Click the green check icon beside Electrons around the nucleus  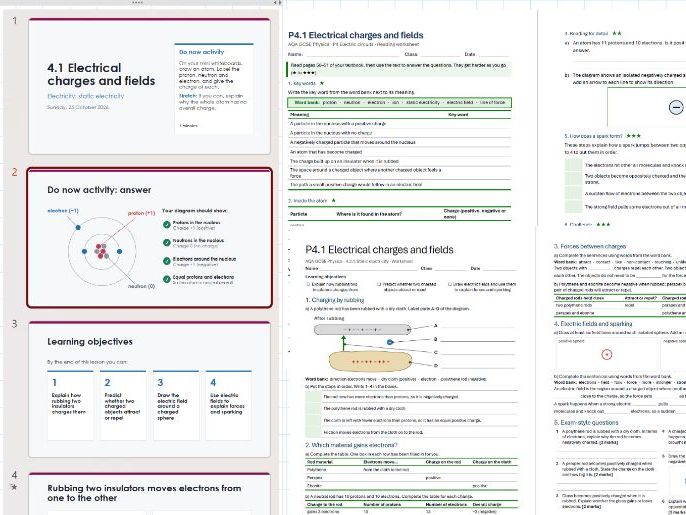(x=167, y=261)
